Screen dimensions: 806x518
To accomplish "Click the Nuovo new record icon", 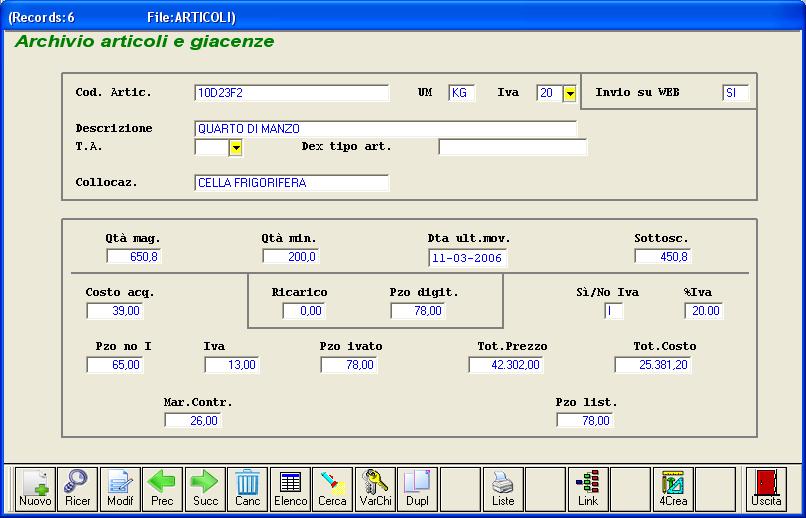I will [x=35, y=489].
